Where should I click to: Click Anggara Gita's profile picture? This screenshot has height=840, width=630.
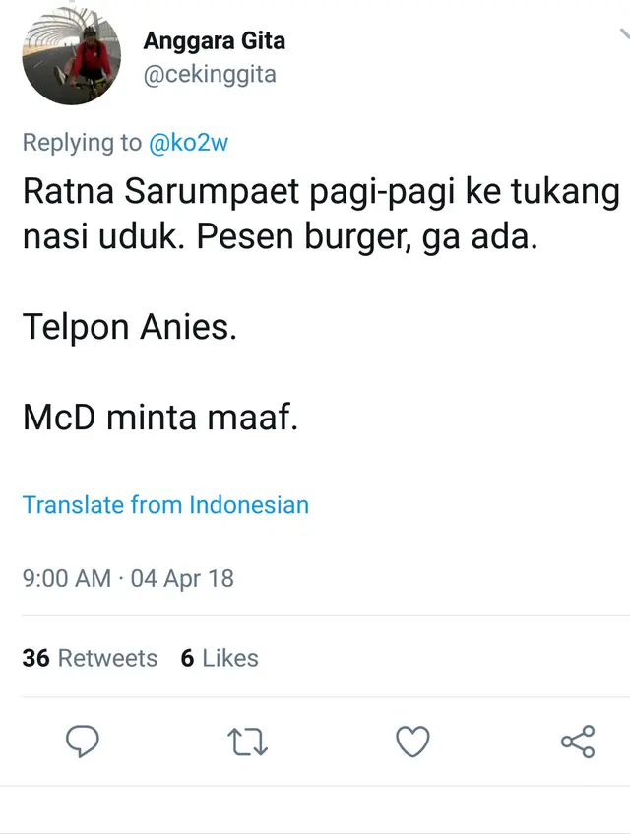[x=71, y=57]
